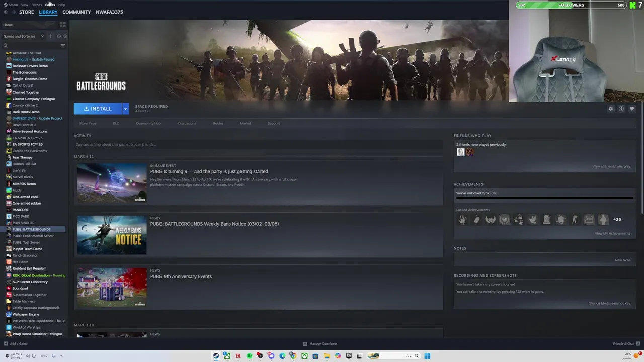Click Change My Screenshot Key link
Image resolution: width=644 pixels, height=362 pixels.
(x=609, y=303)
